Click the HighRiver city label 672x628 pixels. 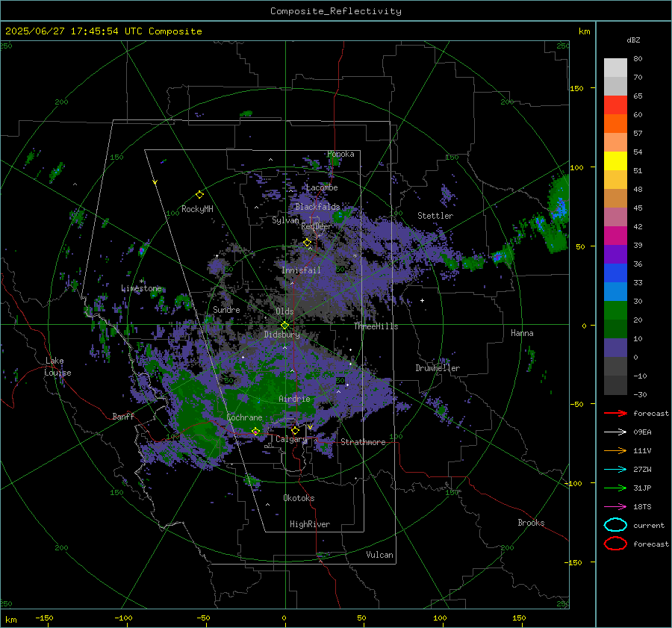pos(310,525)
